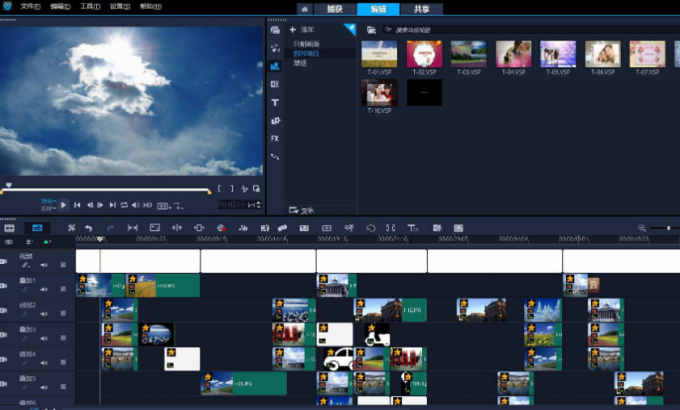Mute the video track audio

(44, 265)
